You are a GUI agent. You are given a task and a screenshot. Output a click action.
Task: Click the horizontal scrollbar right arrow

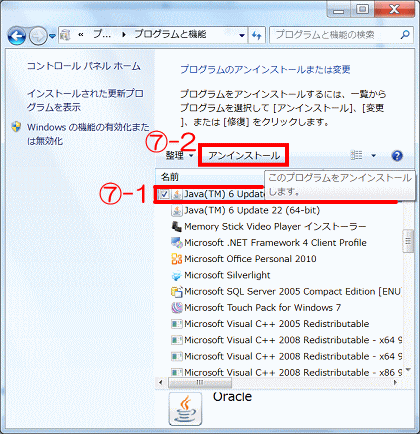[396, 382]
